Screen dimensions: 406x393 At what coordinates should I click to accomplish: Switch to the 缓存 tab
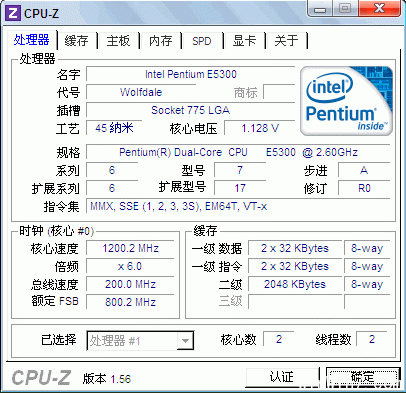tap(77, 41)
